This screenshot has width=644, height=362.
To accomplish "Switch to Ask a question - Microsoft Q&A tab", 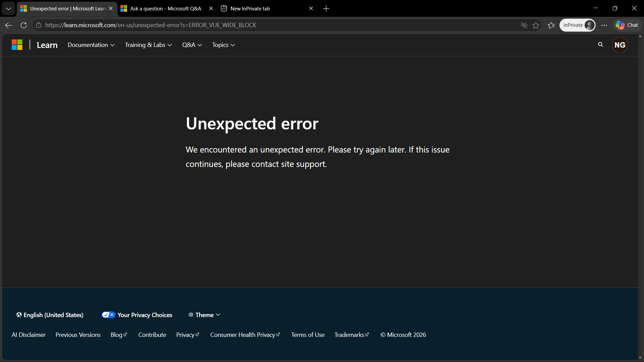I will coord(166,9).
